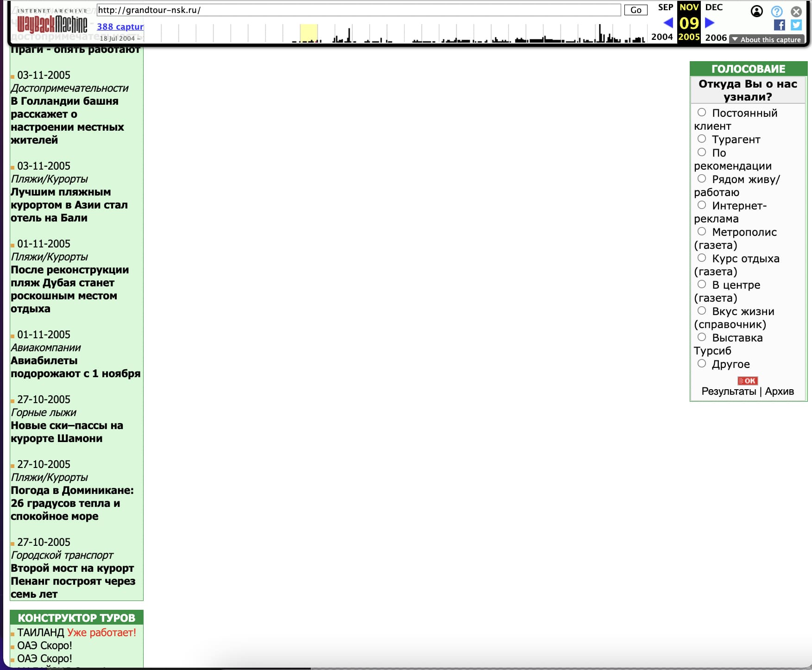The height and width of the screenshot is (670, 812).
Task: Submit vote with red OK button
Action: (x=748, y=380)
